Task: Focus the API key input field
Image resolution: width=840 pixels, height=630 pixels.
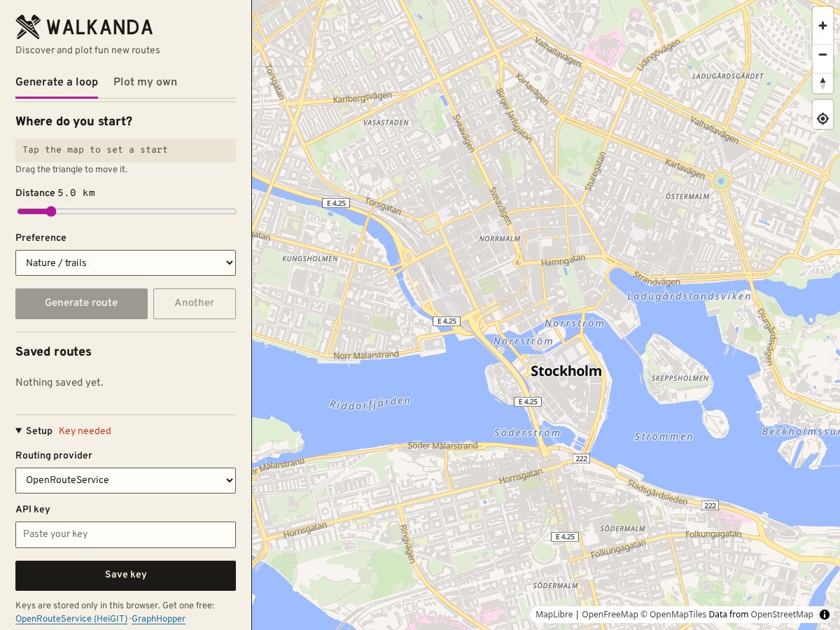Action: pyautogui.click(x=125, y=534)
